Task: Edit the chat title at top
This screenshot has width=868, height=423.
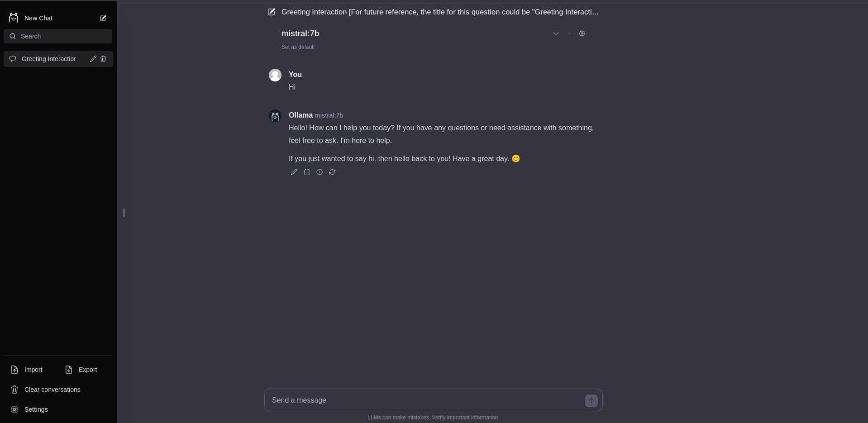Action: coord(272,12)
